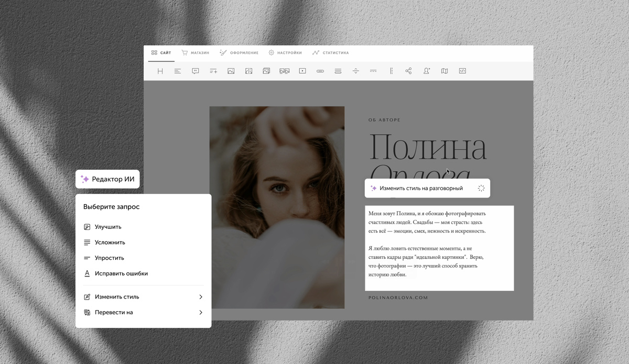Viewport: 629px width, 364px height.
Task: Open the Сайт tab
Action: pos(161,53)
